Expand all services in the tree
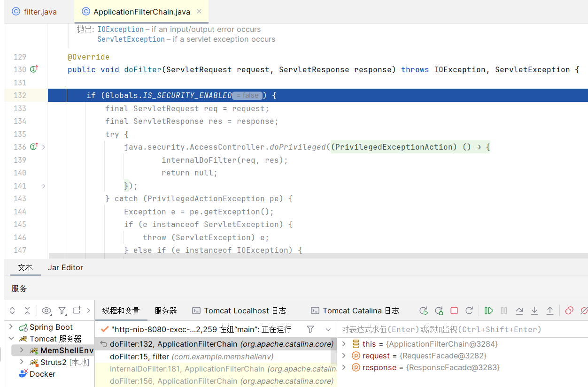 [x=12, y=311]
